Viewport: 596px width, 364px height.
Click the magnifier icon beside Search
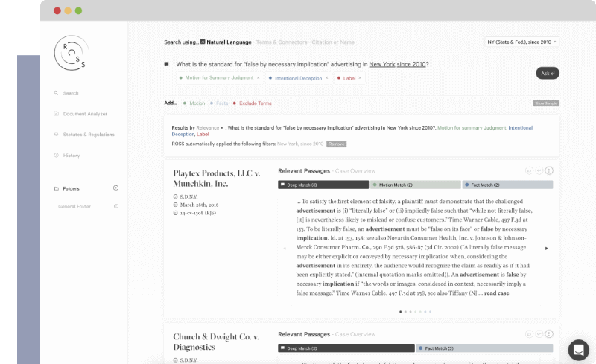57,93
